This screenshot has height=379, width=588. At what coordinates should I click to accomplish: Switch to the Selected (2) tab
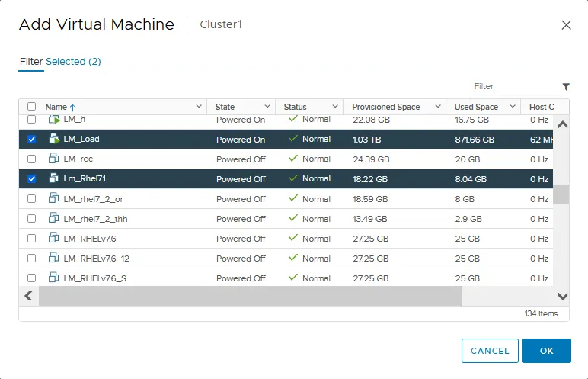coord(73,61)
